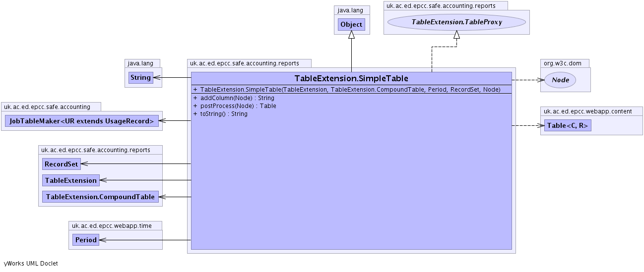Open the Period class box
Screen dimensions: 644x272
[86, 240]
